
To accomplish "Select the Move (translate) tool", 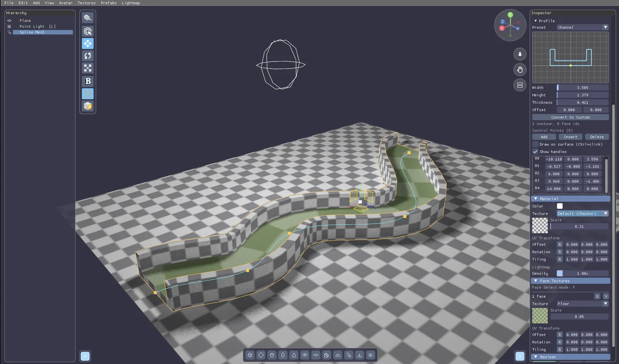I will point(88,43).
